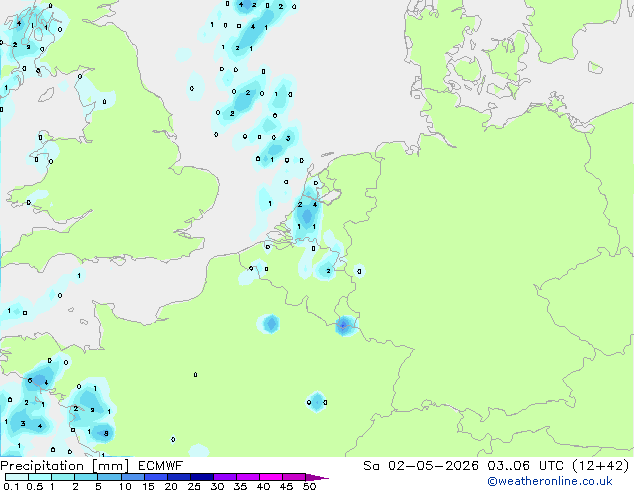The height and width of the screenshot is (490, 634).
Task: Select the legend swatch between 1 and 2
Action: (63, 477)
